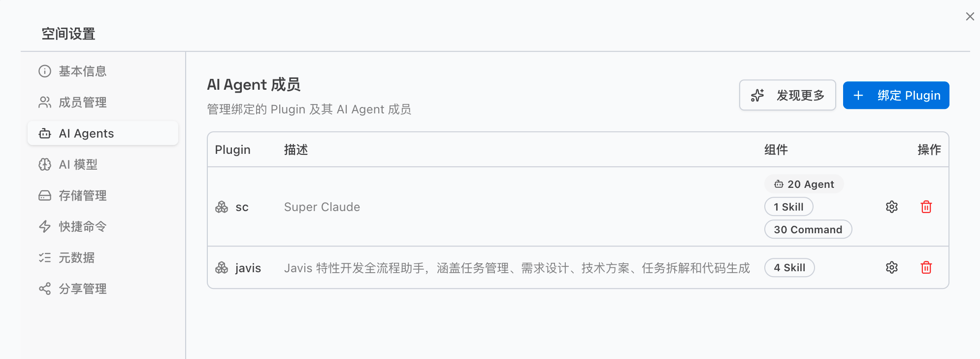Click the lightning icon for 快捷命令
This screenshot has width=980, height=359.
(45, 226)
